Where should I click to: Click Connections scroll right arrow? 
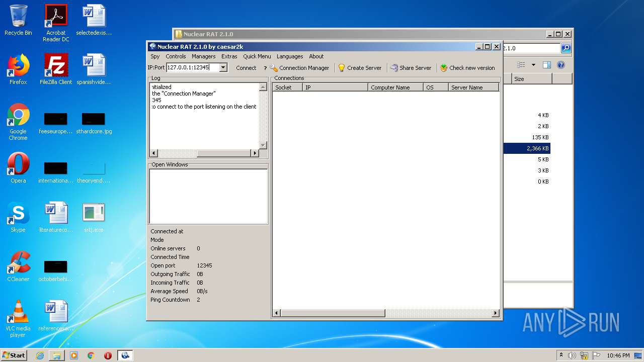[x=495, y=313]
